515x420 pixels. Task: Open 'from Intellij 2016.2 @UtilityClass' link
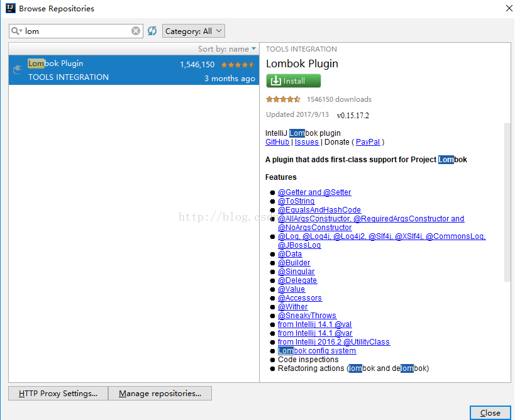point(334,342)
